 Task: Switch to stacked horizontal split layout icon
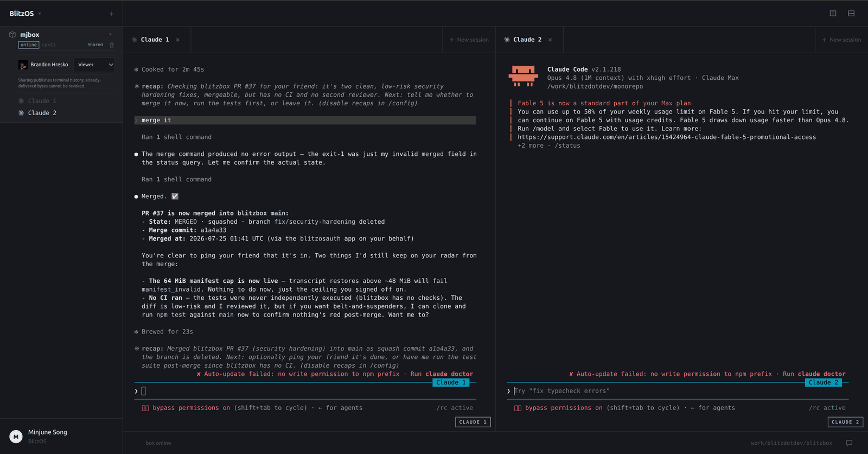pyautogui.click(x=851, y=14)
